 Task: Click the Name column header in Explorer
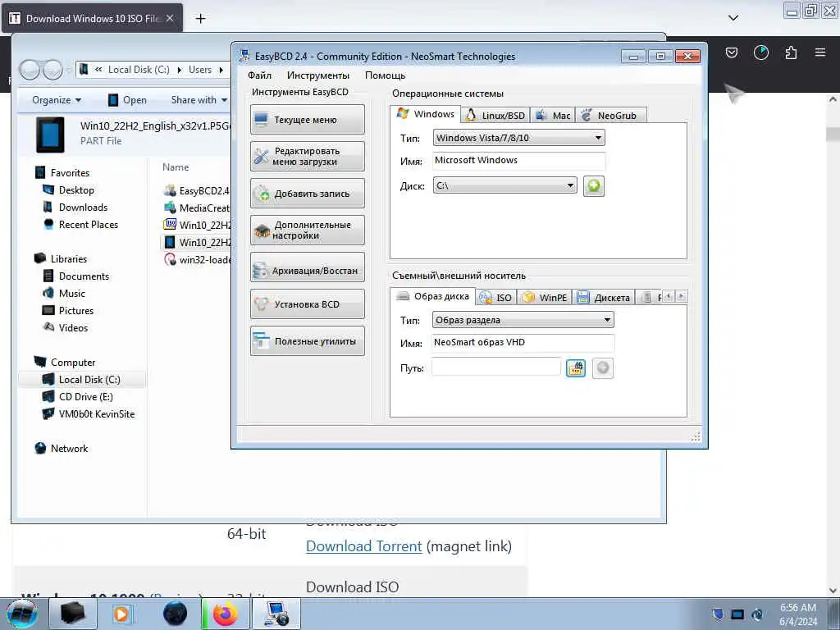tap(176, 167)
